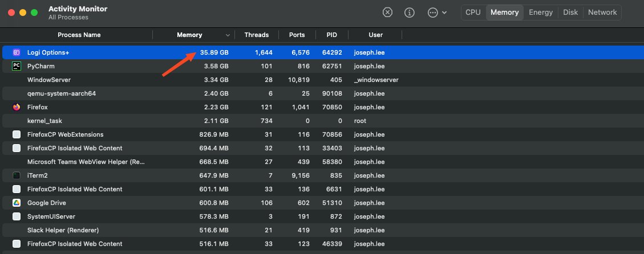Click the PyCharm app icon
Viewport: 644px width, 254px height.
tap(17, 66)
